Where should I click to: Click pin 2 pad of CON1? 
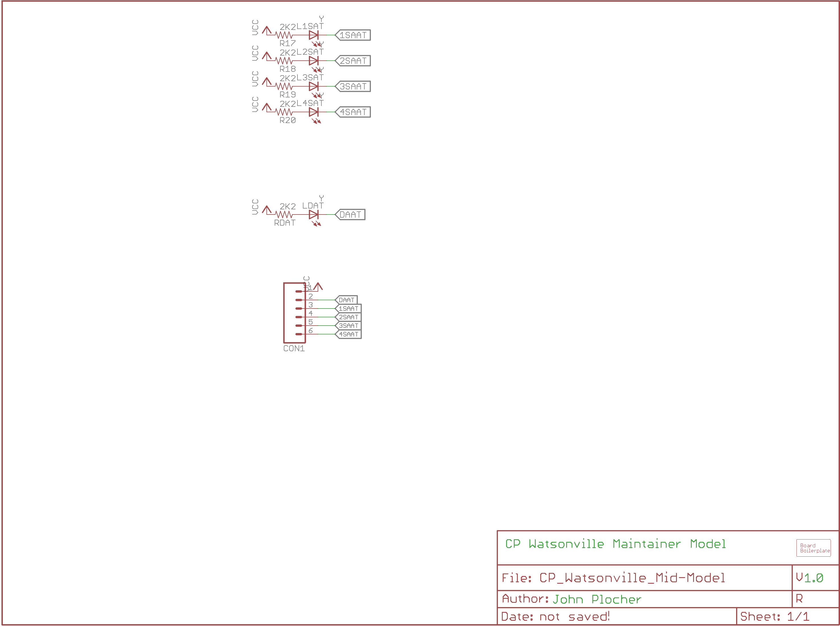[299, 300]
